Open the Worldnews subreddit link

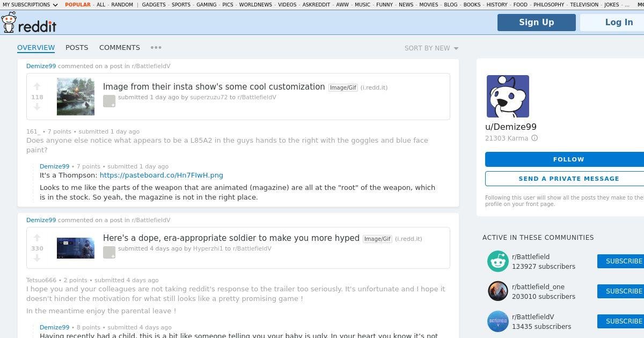(255, 5)
